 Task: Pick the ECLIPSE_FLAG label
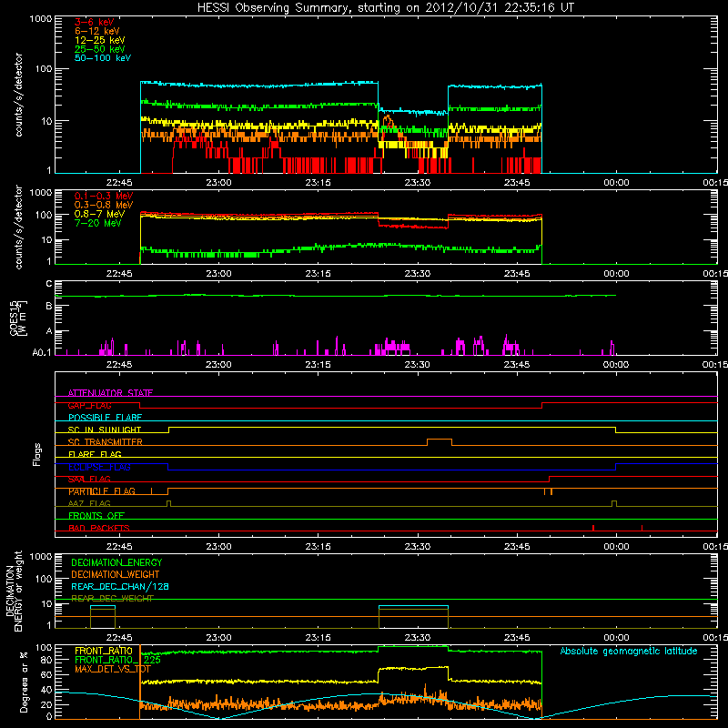[x=99, y=467]
